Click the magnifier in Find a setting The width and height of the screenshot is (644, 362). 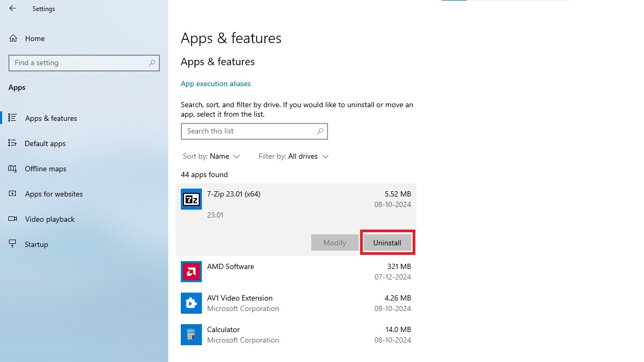point(152,63)
